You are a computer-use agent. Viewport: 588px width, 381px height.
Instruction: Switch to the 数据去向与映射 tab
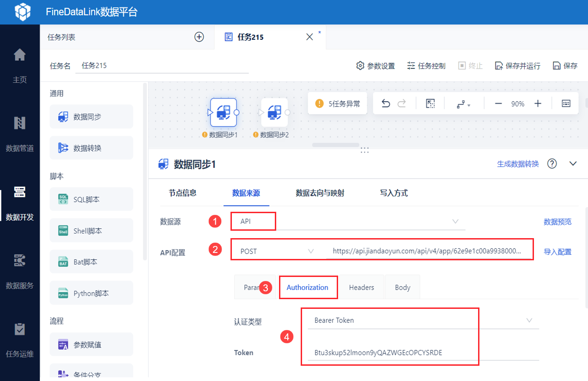[320, 193]
